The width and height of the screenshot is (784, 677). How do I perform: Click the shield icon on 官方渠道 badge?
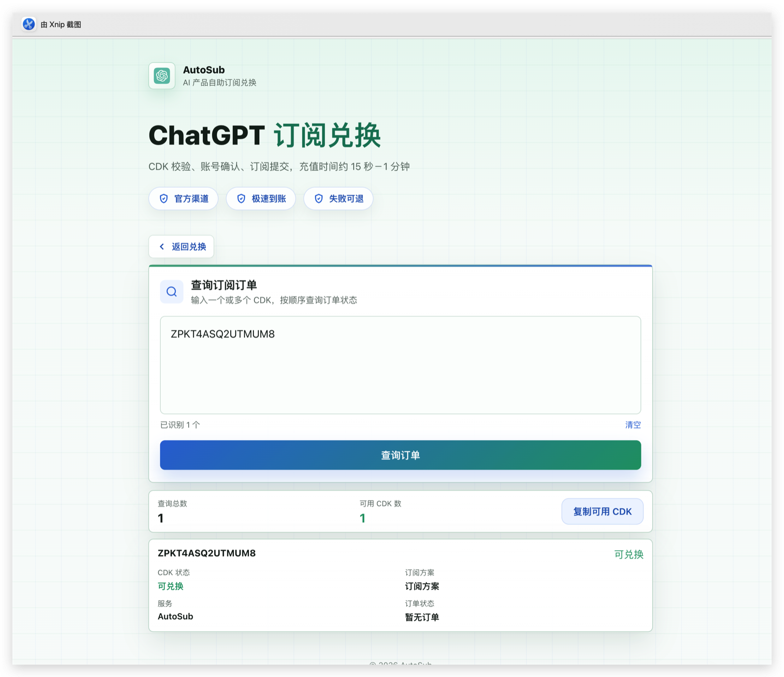[x=164, y=199]
